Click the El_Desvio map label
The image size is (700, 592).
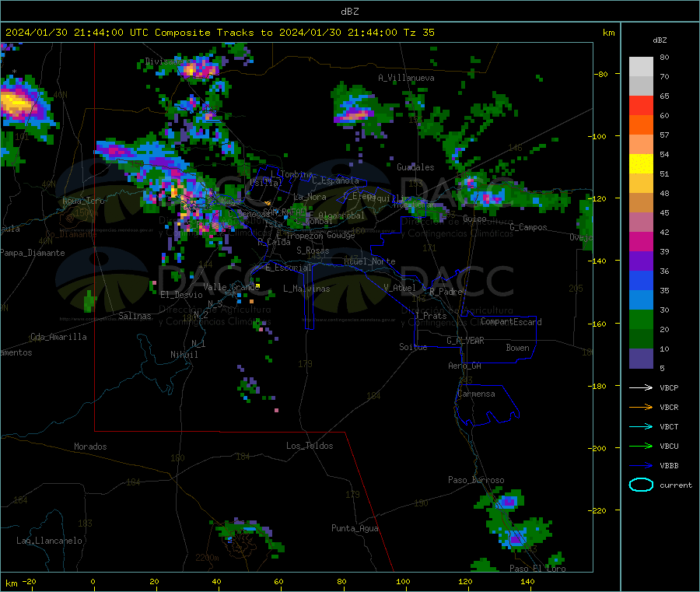tap(181, 295)
